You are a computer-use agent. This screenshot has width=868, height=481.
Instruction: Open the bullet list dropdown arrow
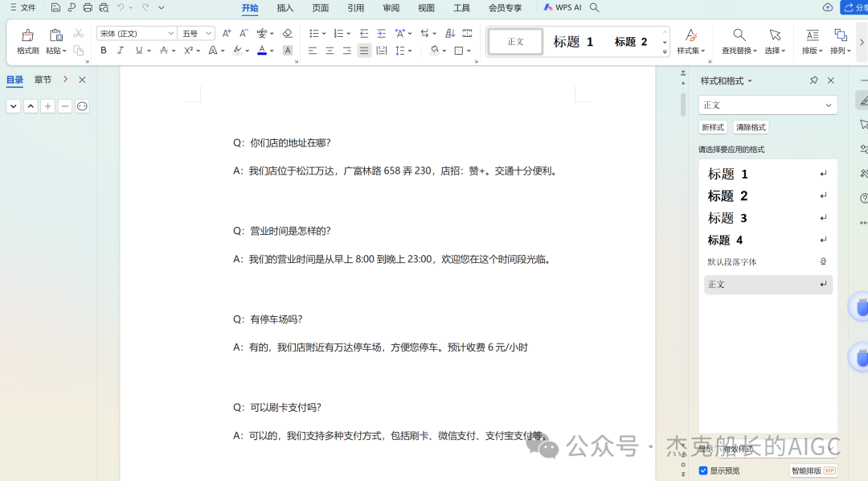coord(324,34)
